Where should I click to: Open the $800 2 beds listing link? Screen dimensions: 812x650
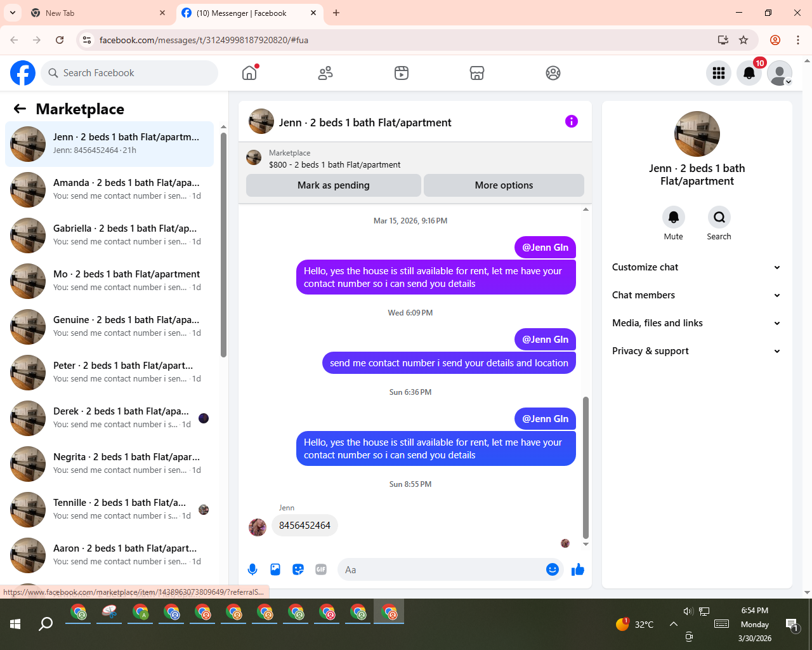334,164
